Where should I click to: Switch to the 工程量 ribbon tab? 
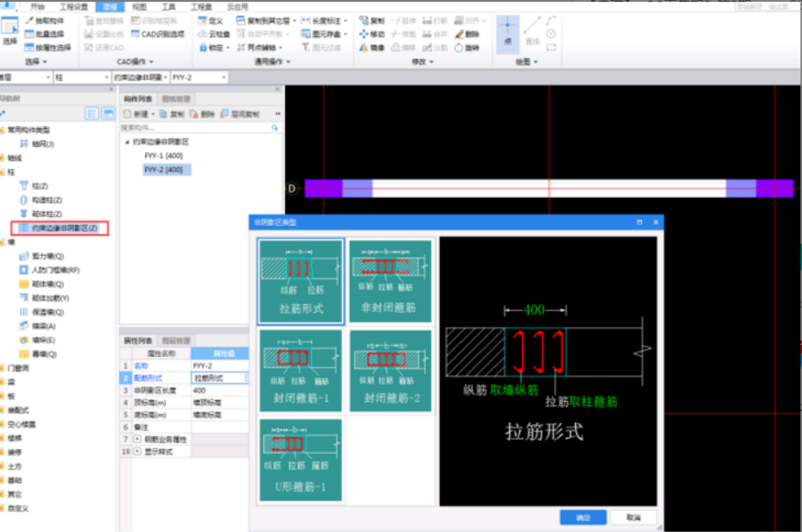[x=200, y=6]
